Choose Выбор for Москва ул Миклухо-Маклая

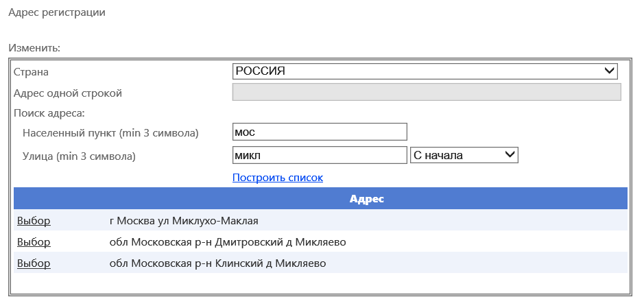[x=34, y=220]
